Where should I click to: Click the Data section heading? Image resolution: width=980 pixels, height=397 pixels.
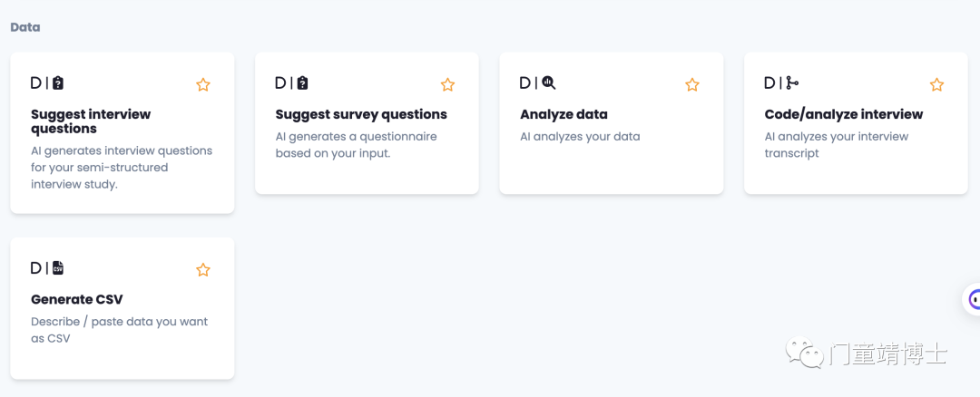(x=25, y=27)
